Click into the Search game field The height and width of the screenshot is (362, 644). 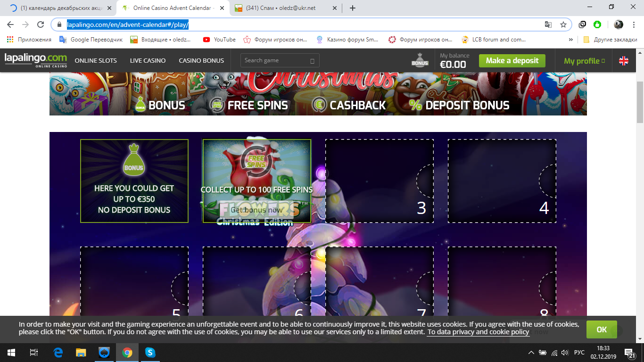point(280,60)
